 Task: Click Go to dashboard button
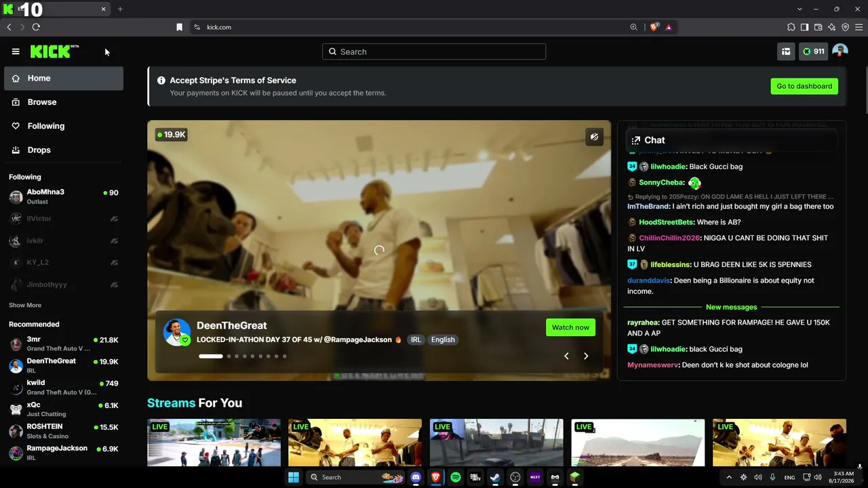pyautogui.click(x=804, y=86)
